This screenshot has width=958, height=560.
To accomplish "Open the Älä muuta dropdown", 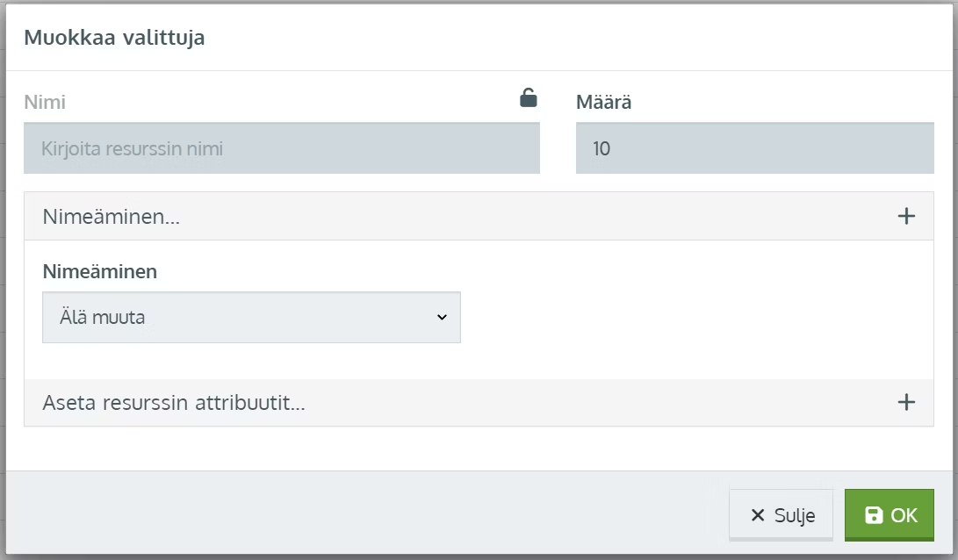I will pyautogui.click(x=251, y=317).
